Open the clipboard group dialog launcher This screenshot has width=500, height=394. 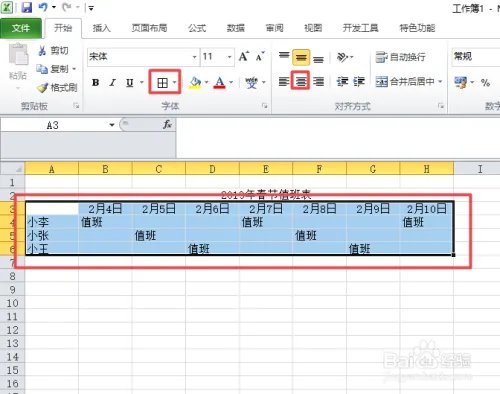(x=76, y=106)
